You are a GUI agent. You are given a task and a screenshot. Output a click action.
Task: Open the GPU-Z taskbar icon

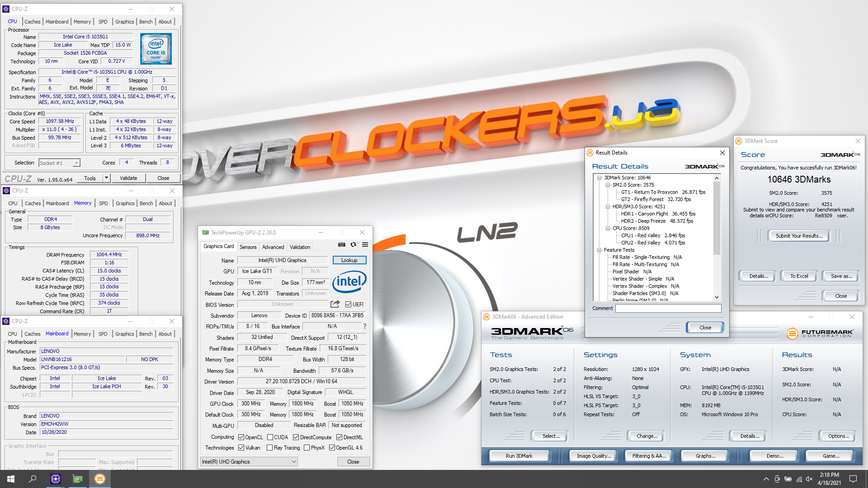[78, 479]
